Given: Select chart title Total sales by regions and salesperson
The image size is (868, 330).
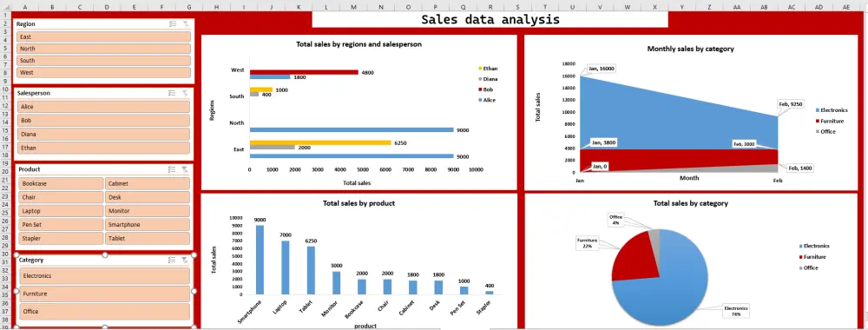Looking at the screenshot, I should coord(358,44).
